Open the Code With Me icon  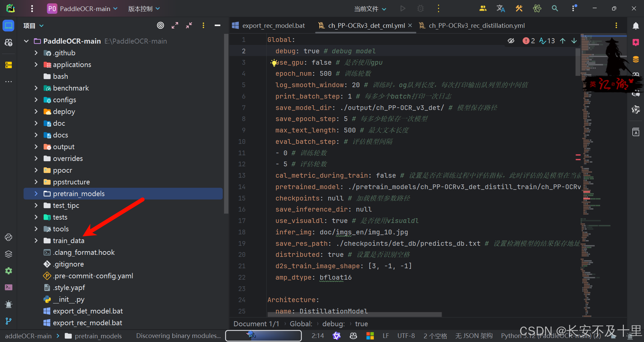[x=483, y=9]
